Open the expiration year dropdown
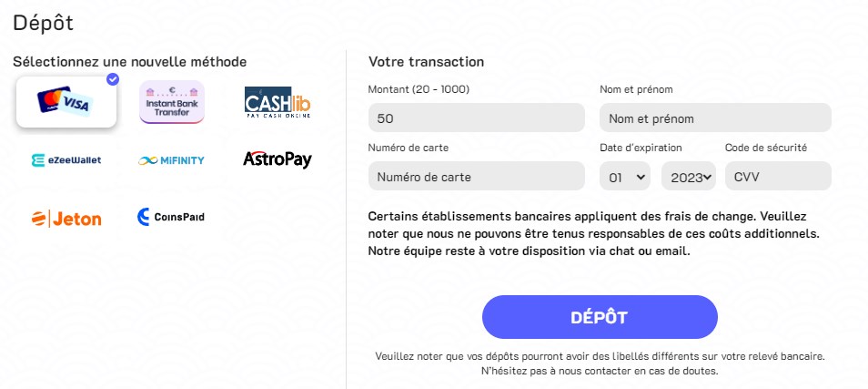 tap(689, 177)
